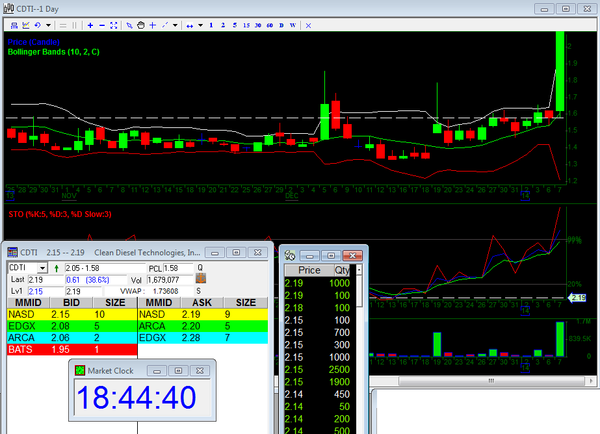The width and height of the screenshot is (600, 434).
Task: Click the PCL value field 1.58
Action: pyautogui.click(x=178, y=268)
